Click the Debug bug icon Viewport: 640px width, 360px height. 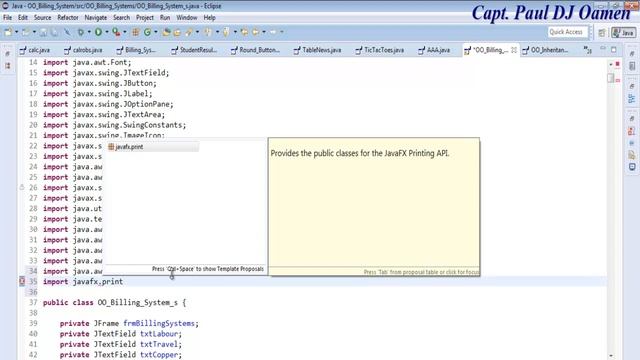81,32
